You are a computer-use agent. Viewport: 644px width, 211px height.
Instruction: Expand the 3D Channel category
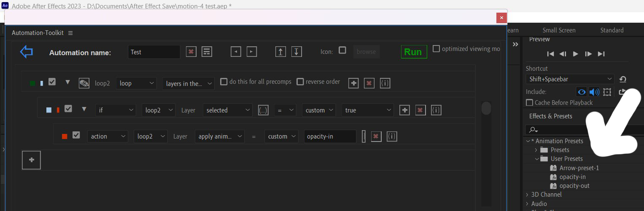click(528, 195)
